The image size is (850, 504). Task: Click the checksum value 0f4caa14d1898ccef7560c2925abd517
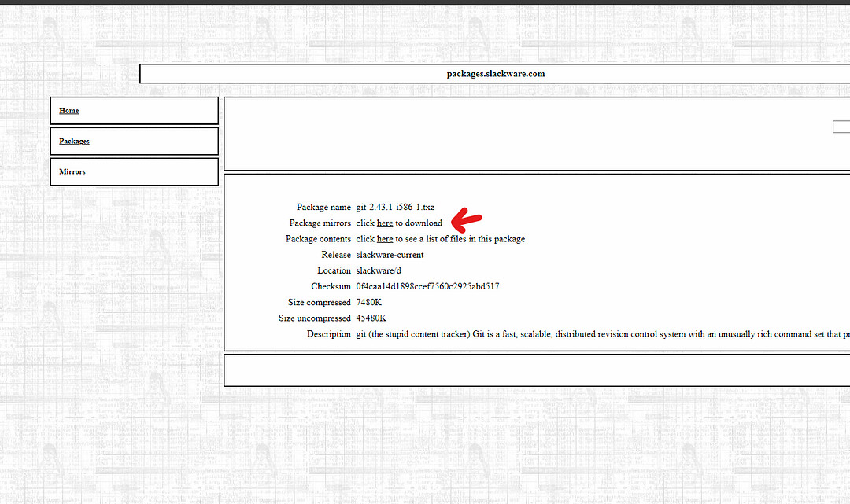[x=427, y=286]
